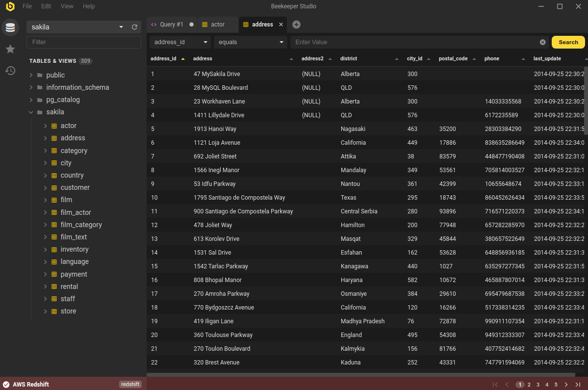The height and width of the screenshot is (390, 588).
Task: Sort by address2 column using its arrow
Action: pyautogui.click(x=330, y=59)
